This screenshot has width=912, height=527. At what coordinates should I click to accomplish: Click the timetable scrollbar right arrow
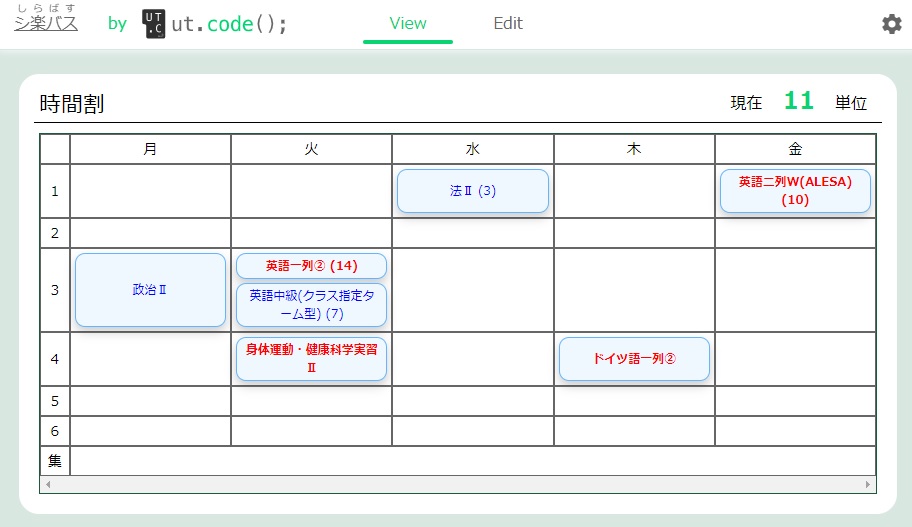(x=868, y=484)
